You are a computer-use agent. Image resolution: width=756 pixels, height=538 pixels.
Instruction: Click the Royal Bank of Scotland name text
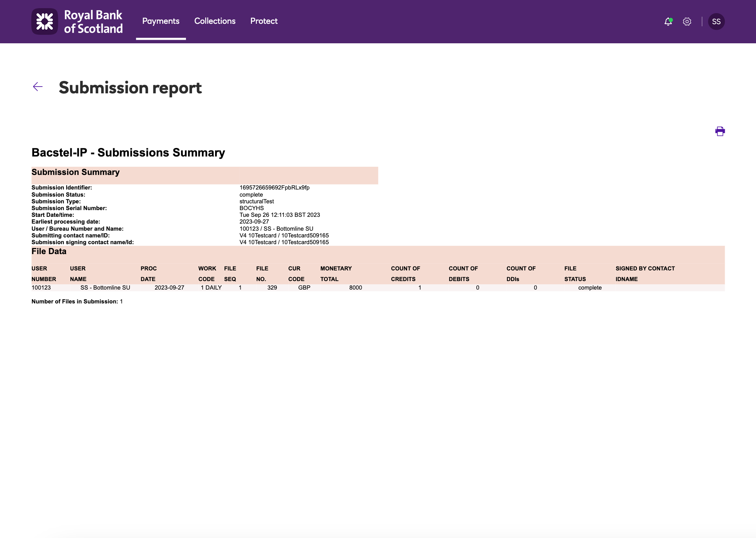pyautogui.click(x=93, y=22)
